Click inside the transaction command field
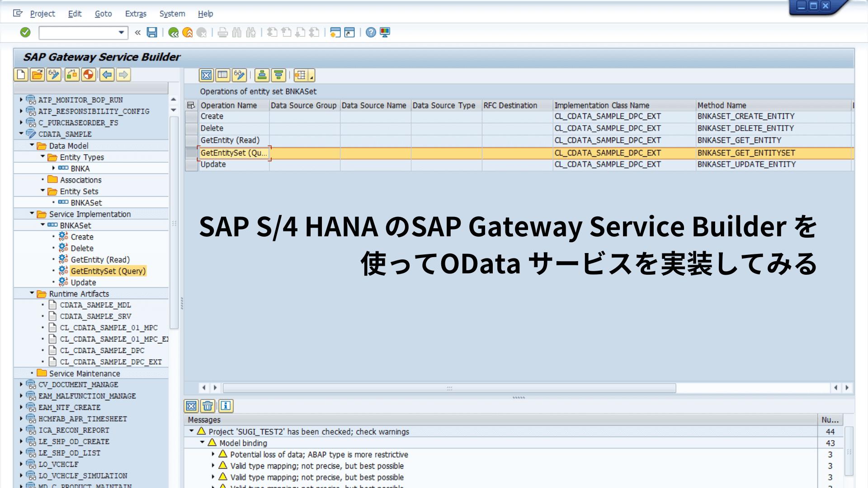The width and height of the screenshot is (868, 488). [78, 32]
